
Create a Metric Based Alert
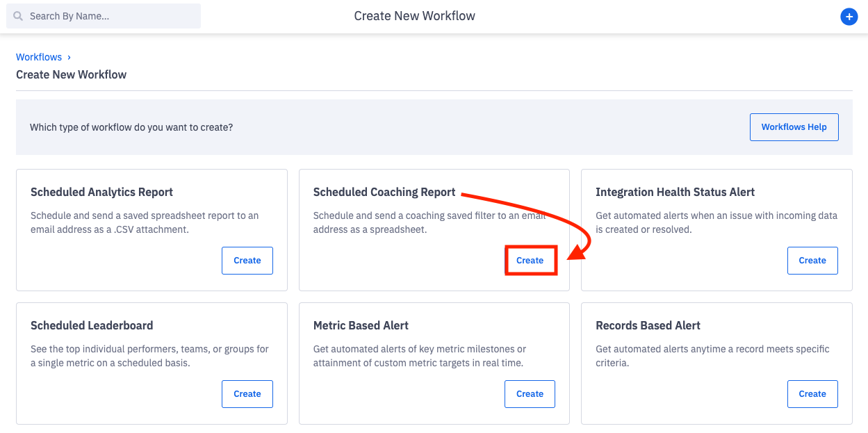pos(530,393)
